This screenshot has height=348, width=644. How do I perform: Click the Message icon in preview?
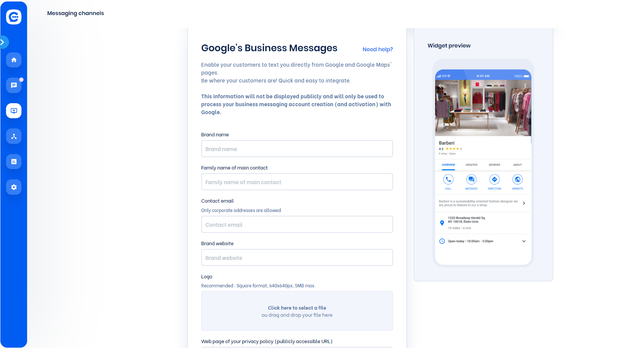pos(471,180)
